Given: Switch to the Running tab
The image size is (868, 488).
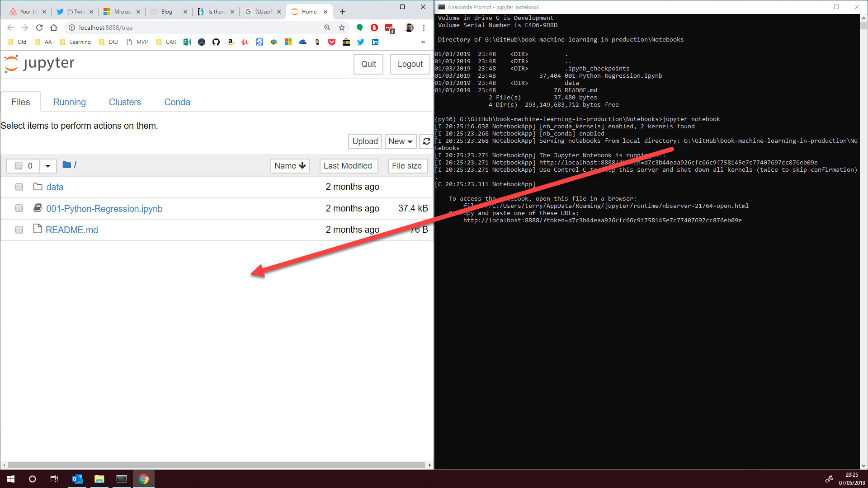Looking at the screenshot, I should [x=69, y=102].
